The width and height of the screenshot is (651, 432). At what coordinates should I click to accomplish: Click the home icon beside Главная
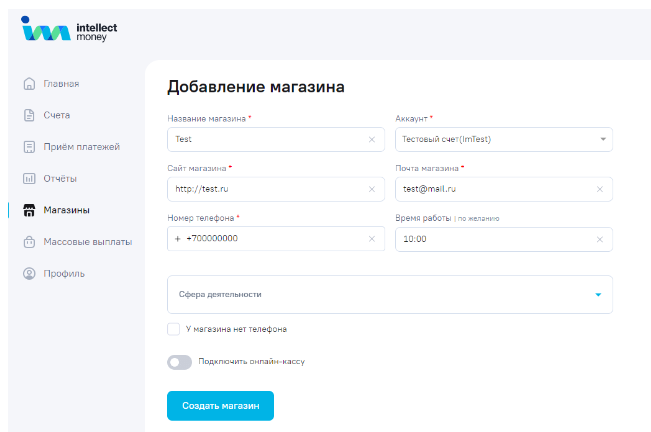pos(29,83)
